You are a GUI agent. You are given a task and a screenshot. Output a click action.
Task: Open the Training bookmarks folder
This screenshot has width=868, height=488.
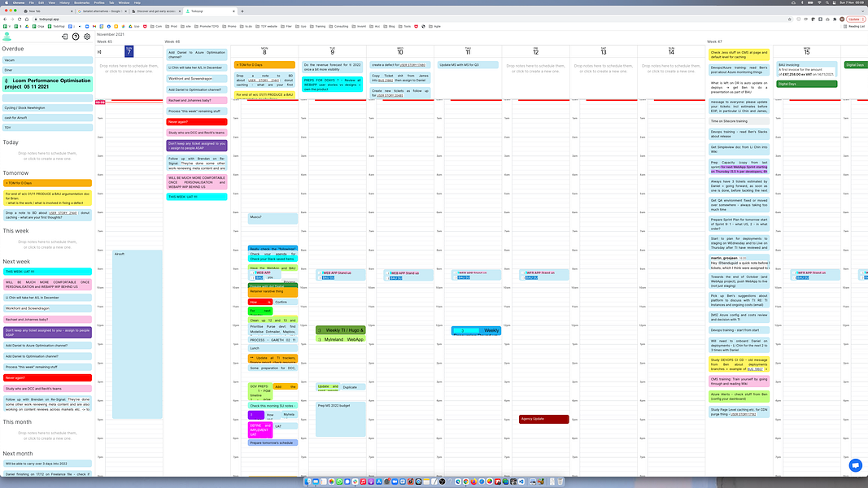coord(318,26)
